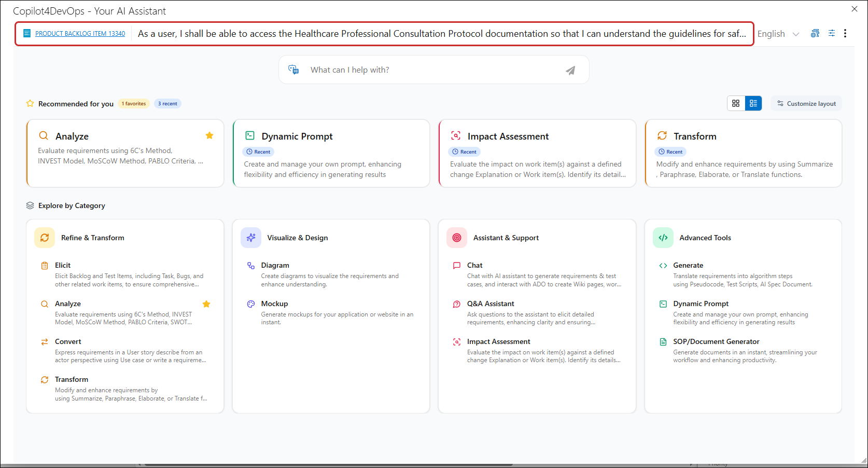Click the send arrow in the prompt box

point(570,70)
